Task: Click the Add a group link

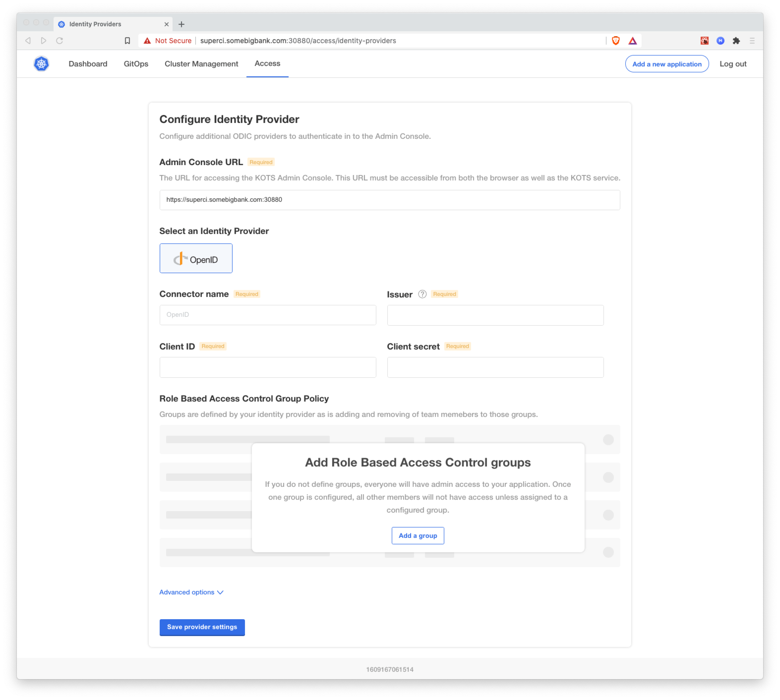Action: [418, 535]
